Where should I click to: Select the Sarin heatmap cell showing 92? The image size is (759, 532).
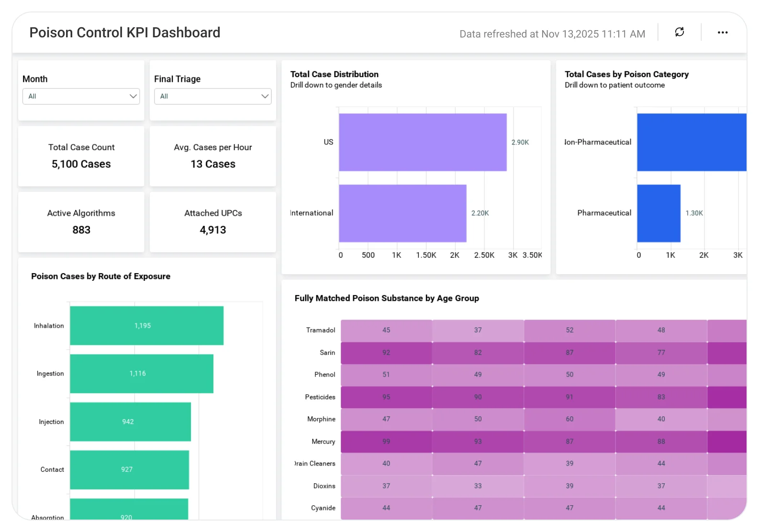pos(386,353)
